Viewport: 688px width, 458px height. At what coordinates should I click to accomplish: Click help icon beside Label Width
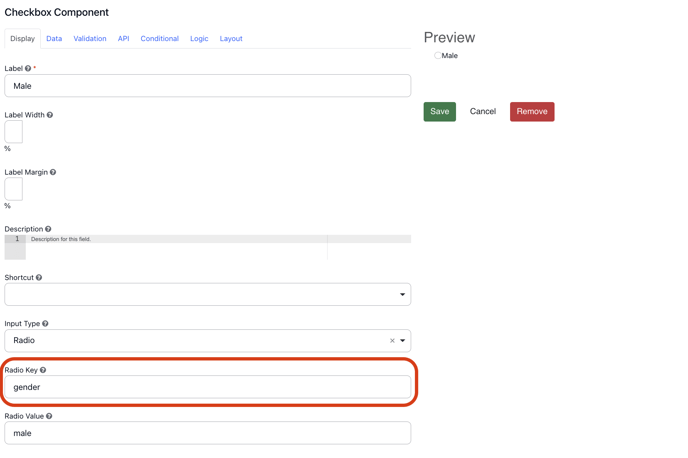(x=50, y=115)
